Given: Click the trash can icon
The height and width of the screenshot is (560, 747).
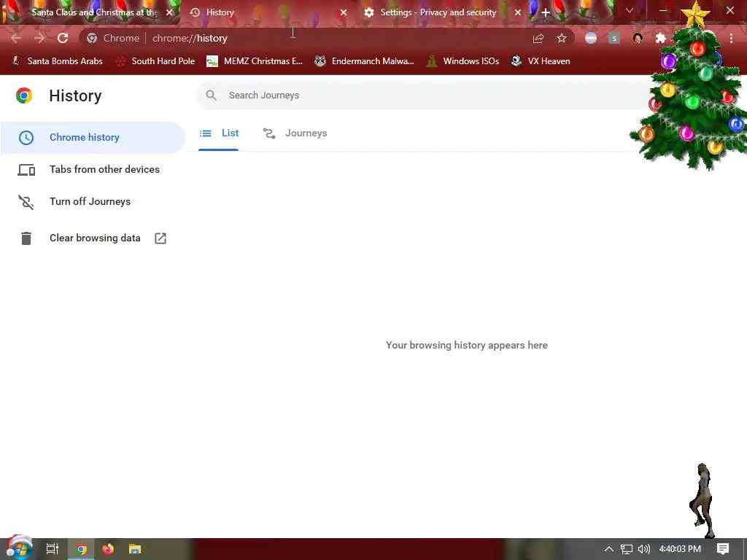Looking at the screenshot, I should click(x=26, y=238).
